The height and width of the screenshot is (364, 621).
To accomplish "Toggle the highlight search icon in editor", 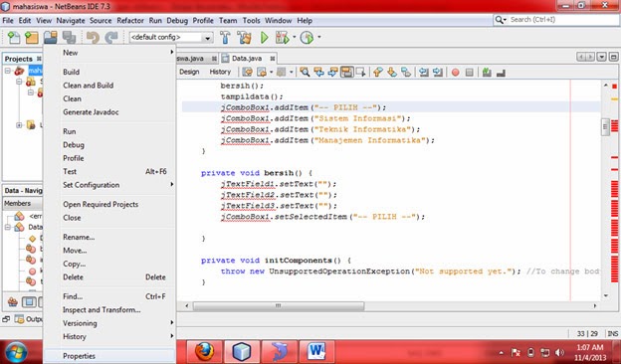I will pyautogui.click(x=346, y=72).
